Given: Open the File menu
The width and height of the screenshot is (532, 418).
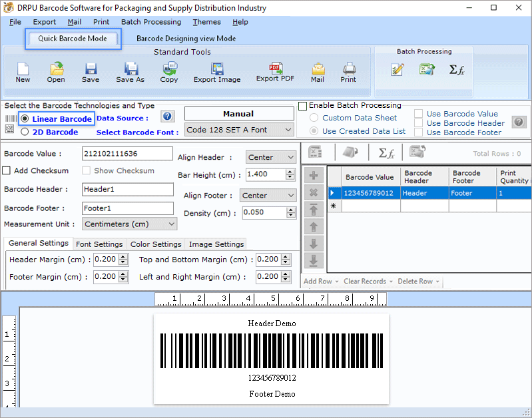Looking at the screenshot, I should coord(15,22).
